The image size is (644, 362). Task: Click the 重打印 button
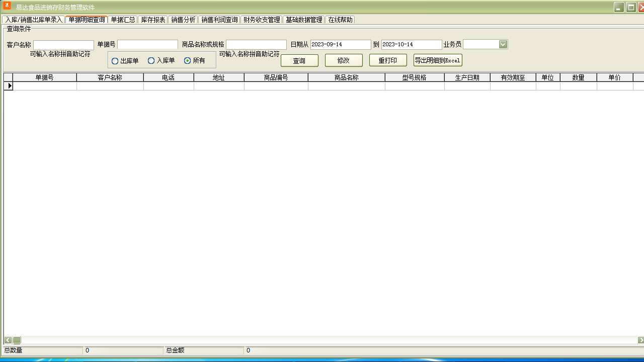click(388, 60)
